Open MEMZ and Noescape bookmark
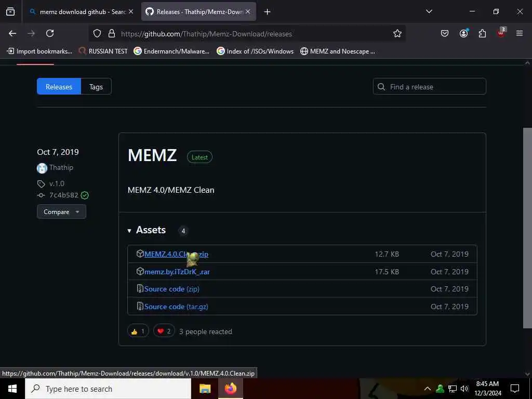This screenshot has height=399, width=532. tap(338, 51)
